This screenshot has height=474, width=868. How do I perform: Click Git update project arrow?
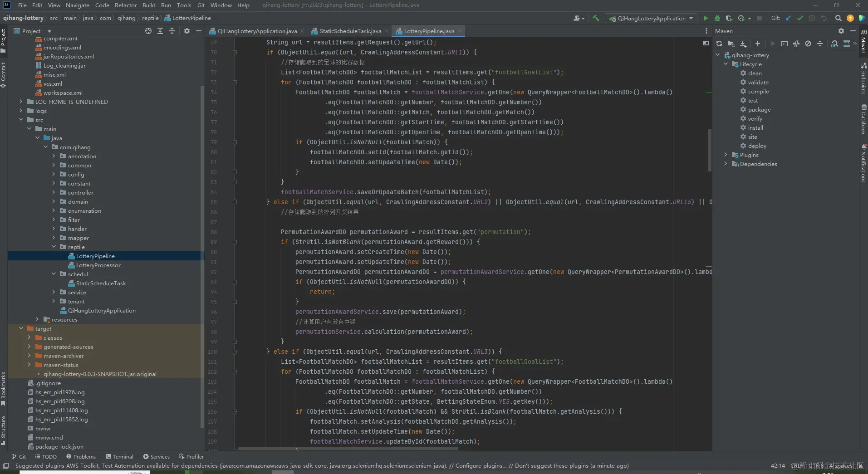pos(788,18)
